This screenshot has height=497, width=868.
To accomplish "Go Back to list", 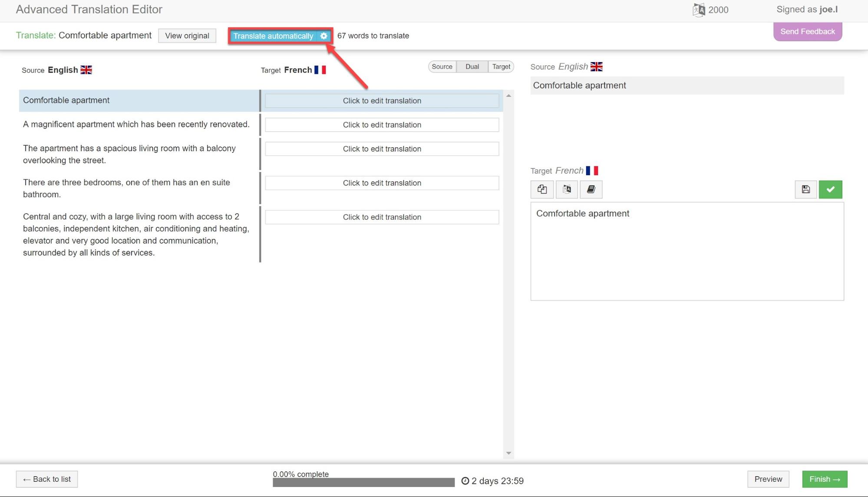I will click(x=47, y=479).
